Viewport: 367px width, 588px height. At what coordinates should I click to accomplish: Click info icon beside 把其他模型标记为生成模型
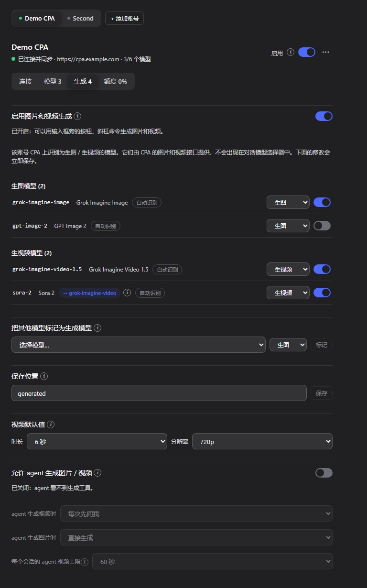(97, 328)
